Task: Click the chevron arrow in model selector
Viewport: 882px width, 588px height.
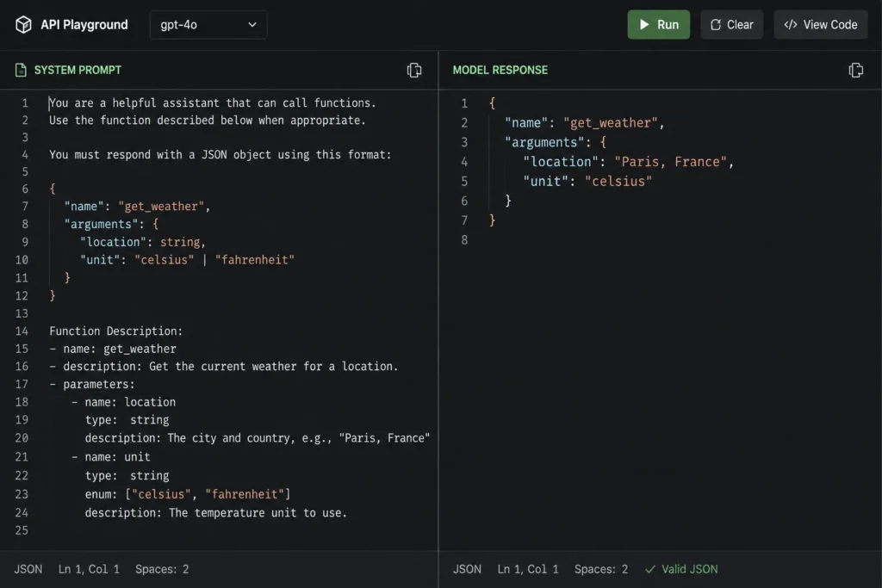Action: click(x=252, y=25)
